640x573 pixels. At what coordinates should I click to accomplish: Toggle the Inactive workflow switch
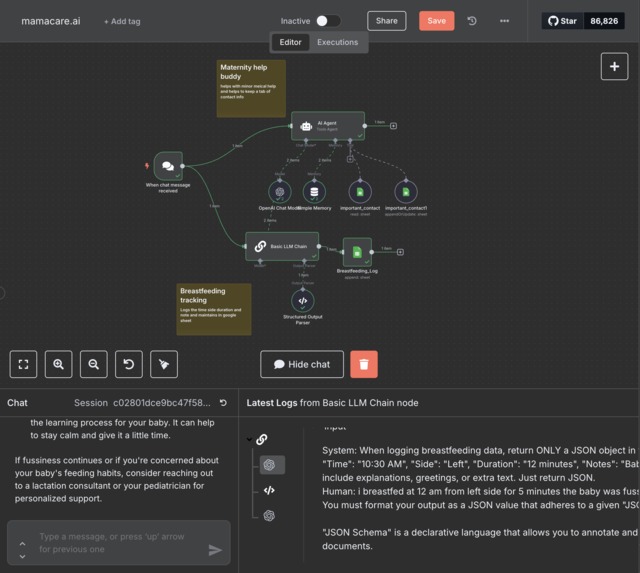pyautogui.click(x=329, y=21)
